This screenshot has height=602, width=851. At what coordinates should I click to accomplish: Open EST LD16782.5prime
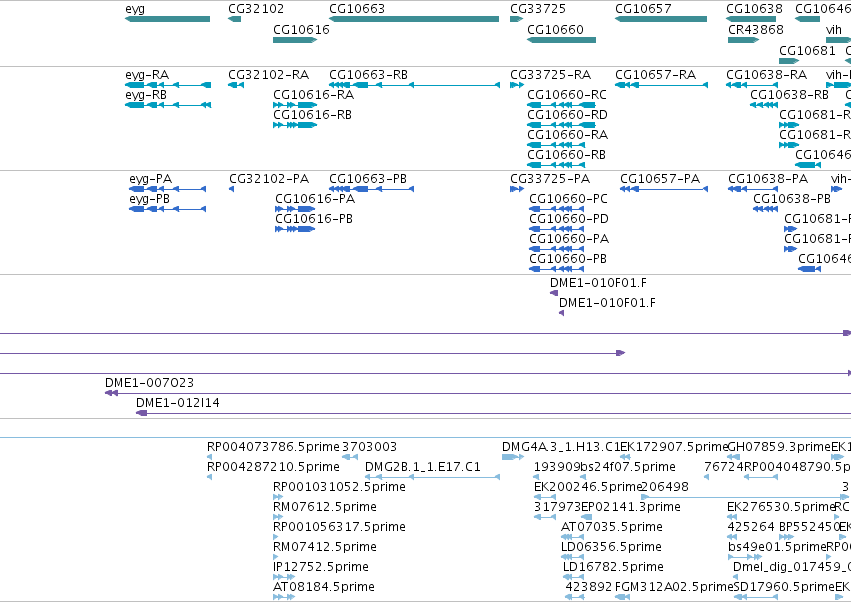pos(613,567)
